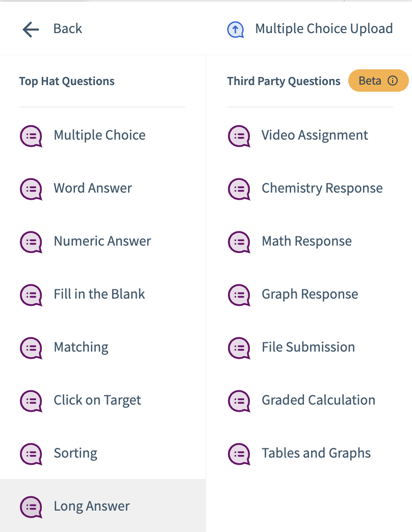Click the Multiple Choice Upload icon
This screenshot has height=532, width=412.
point(235,29)
